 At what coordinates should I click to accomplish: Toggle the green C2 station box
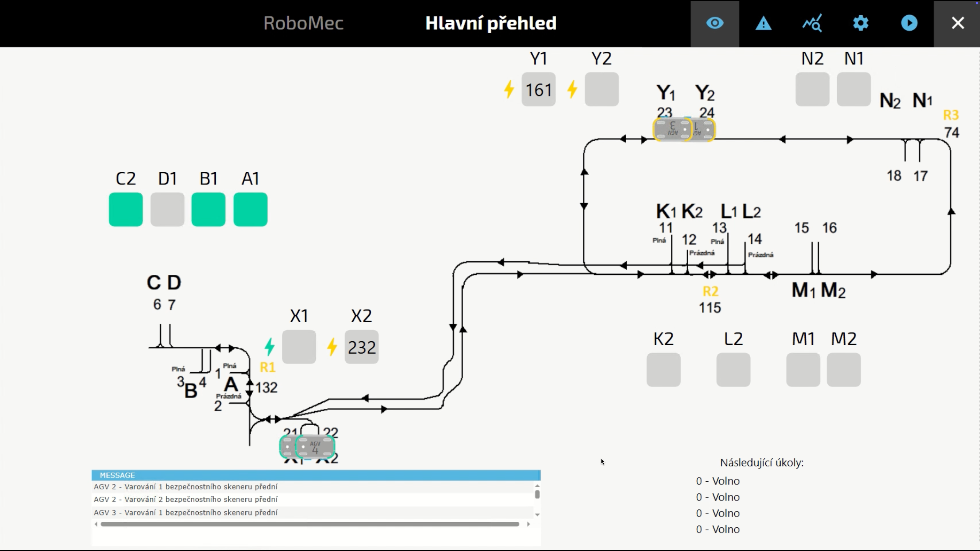tap(126, 209)
